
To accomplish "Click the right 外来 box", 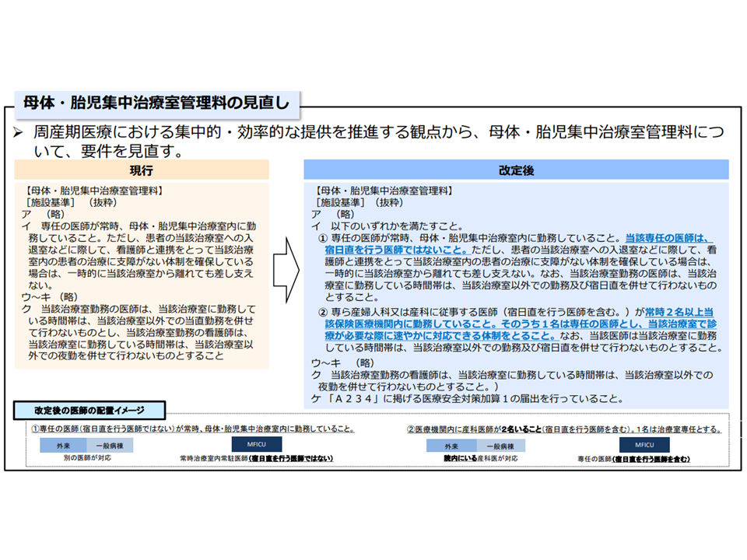I will pos(451,446).
